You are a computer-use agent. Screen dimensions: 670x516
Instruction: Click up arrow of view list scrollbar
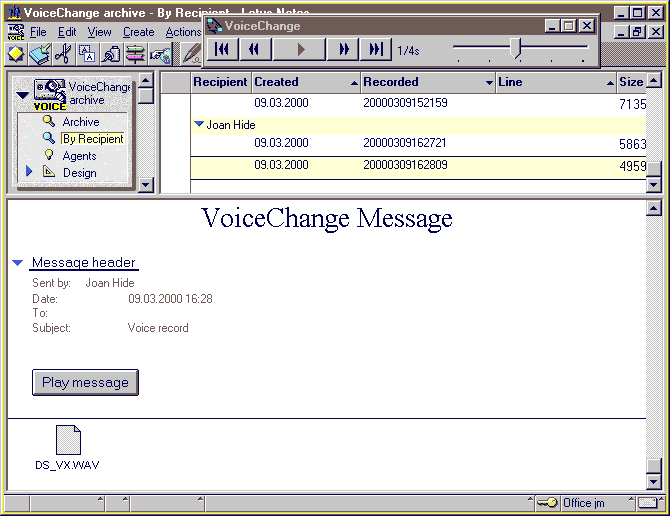654,80
